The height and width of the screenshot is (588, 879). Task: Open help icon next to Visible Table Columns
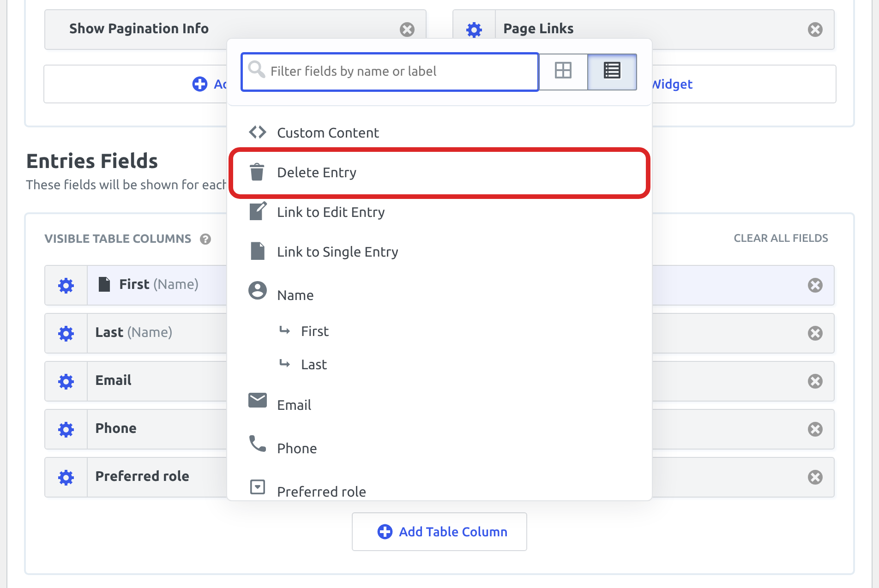[205, 239]
